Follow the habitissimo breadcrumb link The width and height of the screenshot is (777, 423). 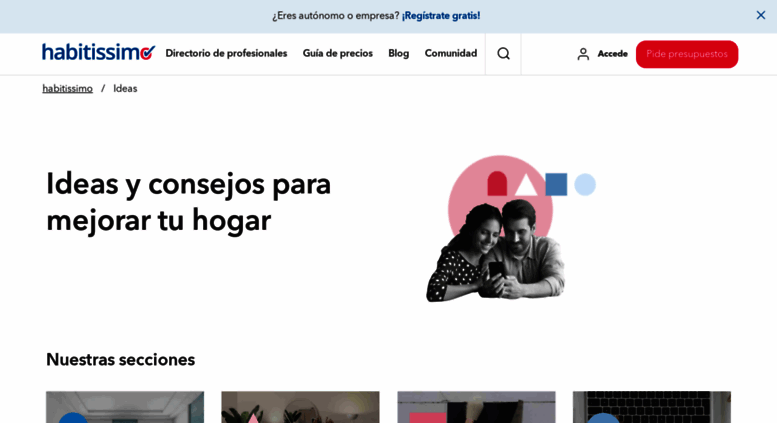(x=67, y=89)
